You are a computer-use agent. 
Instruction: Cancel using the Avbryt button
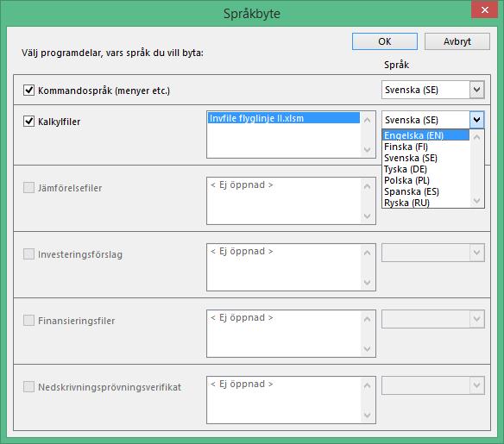point(457,41)
